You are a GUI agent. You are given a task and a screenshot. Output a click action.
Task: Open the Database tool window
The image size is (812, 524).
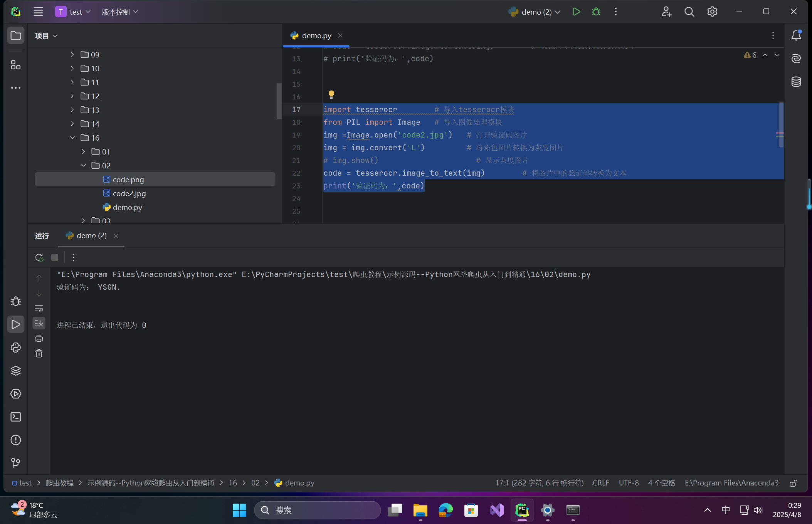[796, 82]
